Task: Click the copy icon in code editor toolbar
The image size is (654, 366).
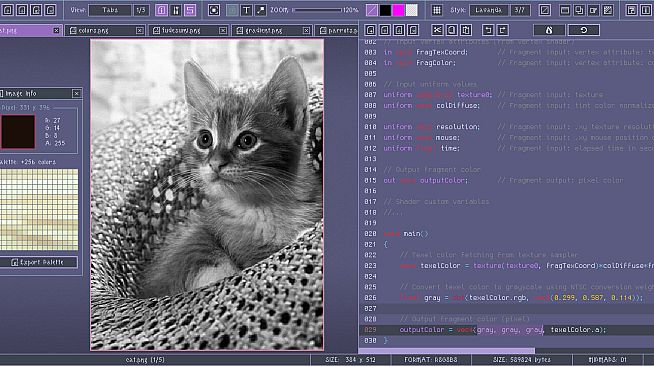Action: 451,30
